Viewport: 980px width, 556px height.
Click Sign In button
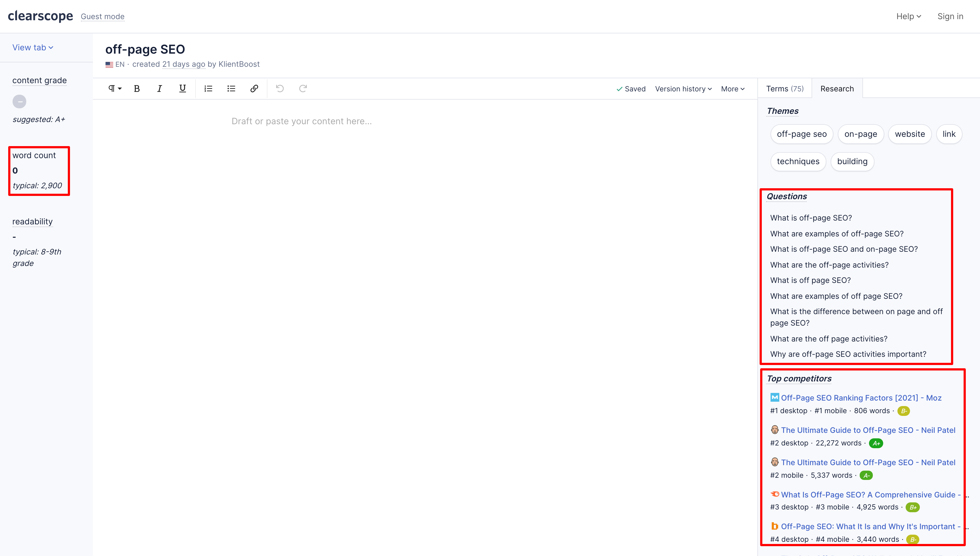pos(950,16)
